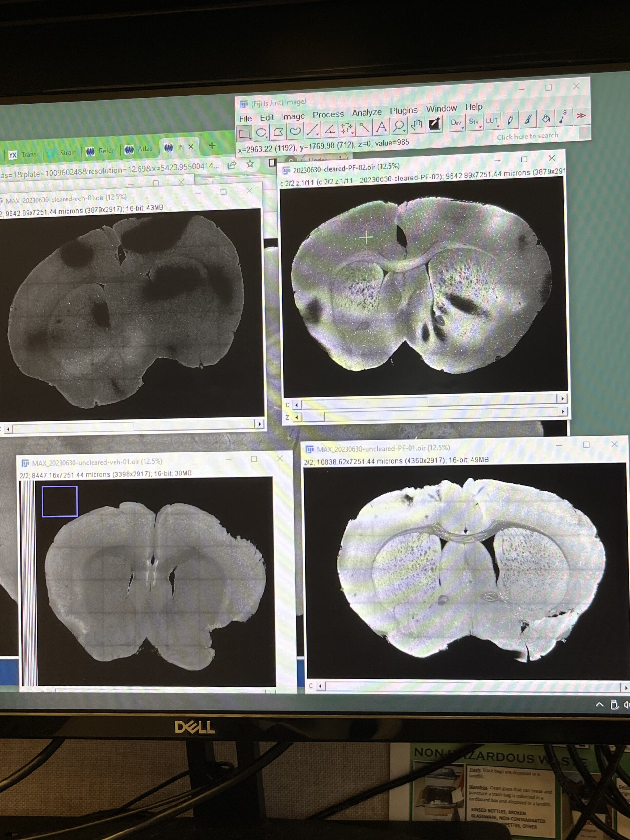The image size is (630, 840).
Task: Open the Analyze menu
Action: pyautogui.click(x=367, y=113)
